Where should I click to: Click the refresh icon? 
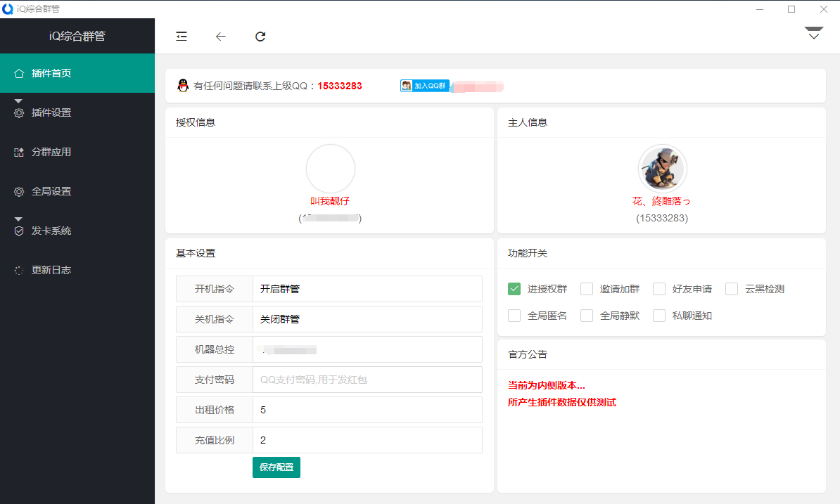[x=260, y=37]
